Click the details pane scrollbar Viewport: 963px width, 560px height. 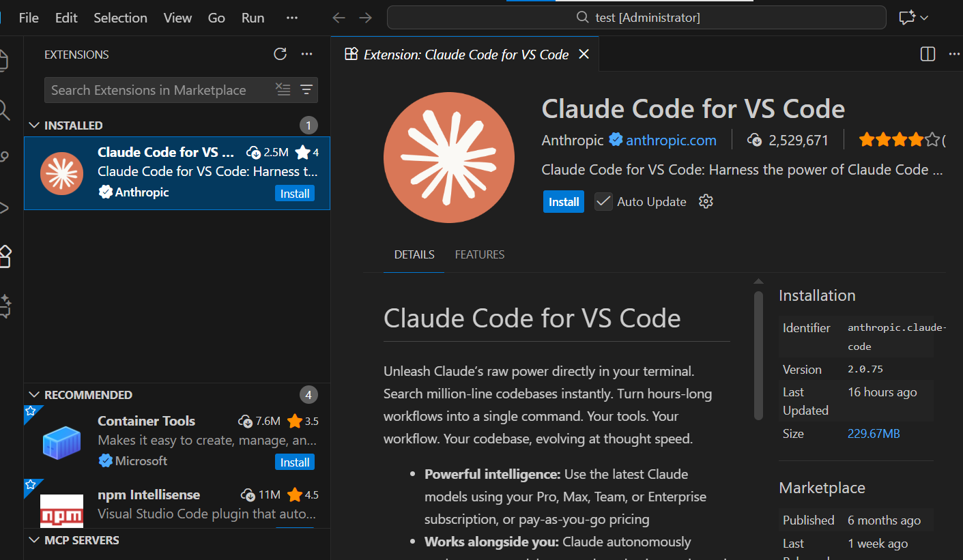[x=758, y=355]
